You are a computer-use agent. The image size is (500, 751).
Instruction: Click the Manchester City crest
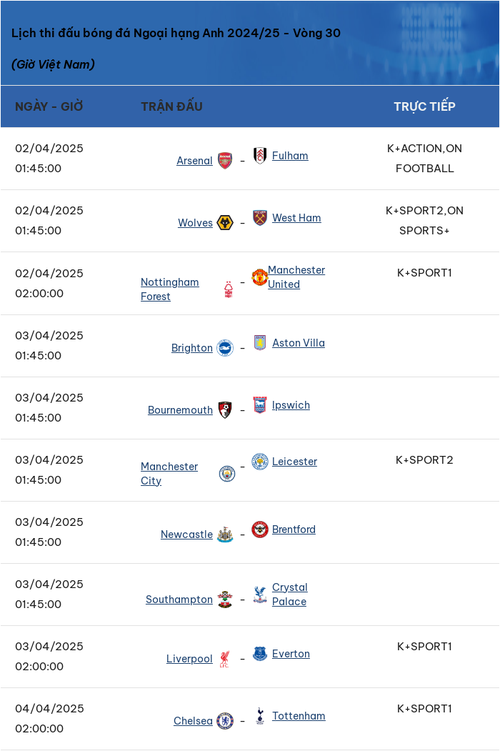tap(227, 474)
